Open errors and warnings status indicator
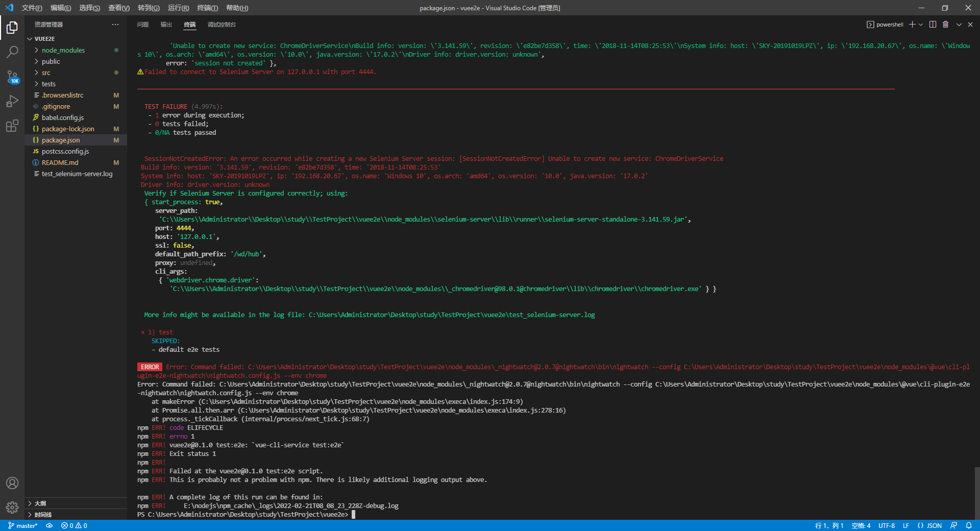The width and height of the screenshot is (980, 531). [x=74, y=525]
